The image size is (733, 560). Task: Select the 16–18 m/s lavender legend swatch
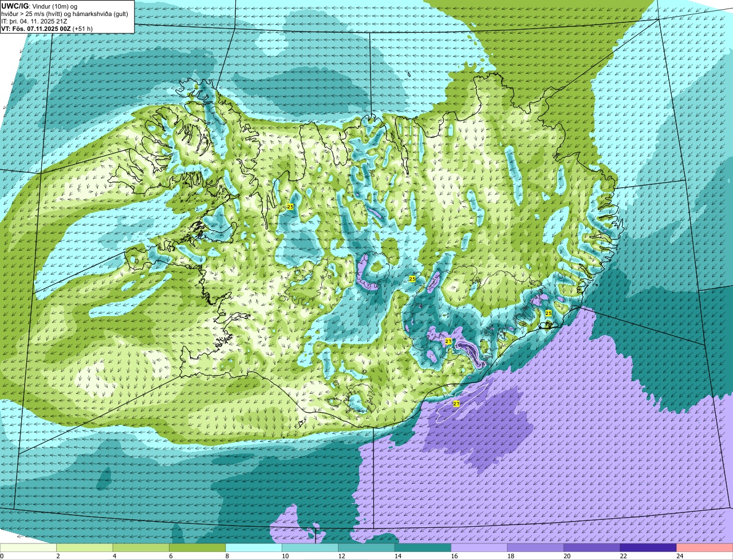click(x=479, y=547)
